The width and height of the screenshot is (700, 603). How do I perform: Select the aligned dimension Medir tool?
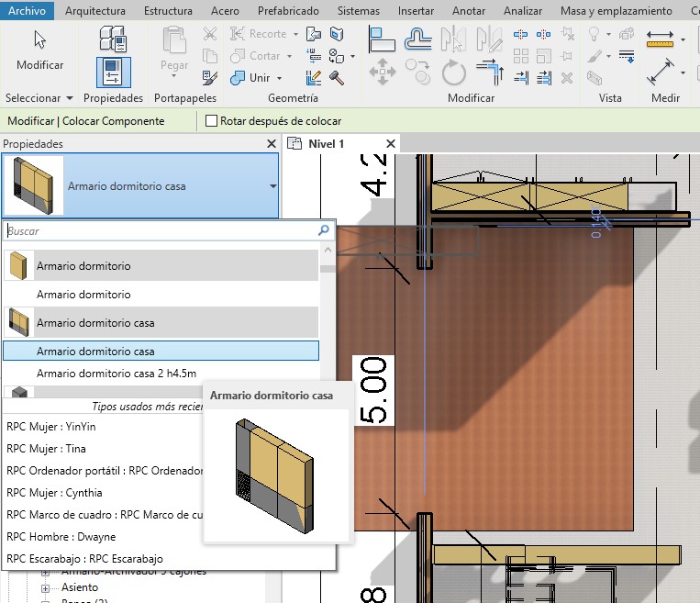click(660, 73)
